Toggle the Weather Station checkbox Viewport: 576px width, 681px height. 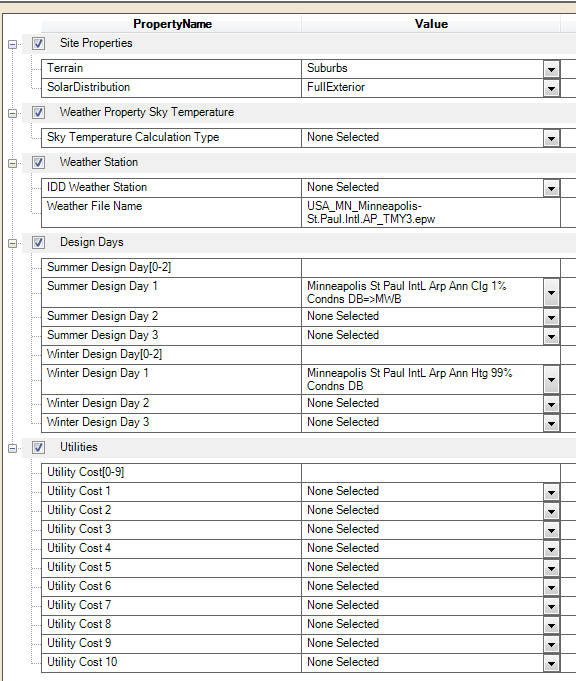[x=38, y=162]
